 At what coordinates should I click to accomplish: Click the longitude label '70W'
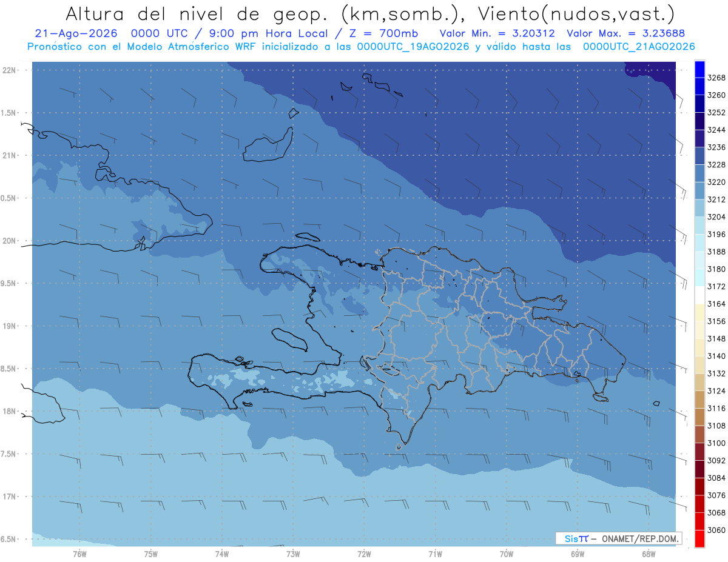pos(507,554)
